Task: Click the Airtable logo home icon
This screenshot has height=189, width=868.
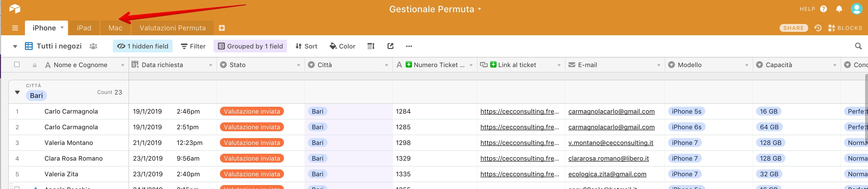Action: pyautogui.click(x=15, y=8)
